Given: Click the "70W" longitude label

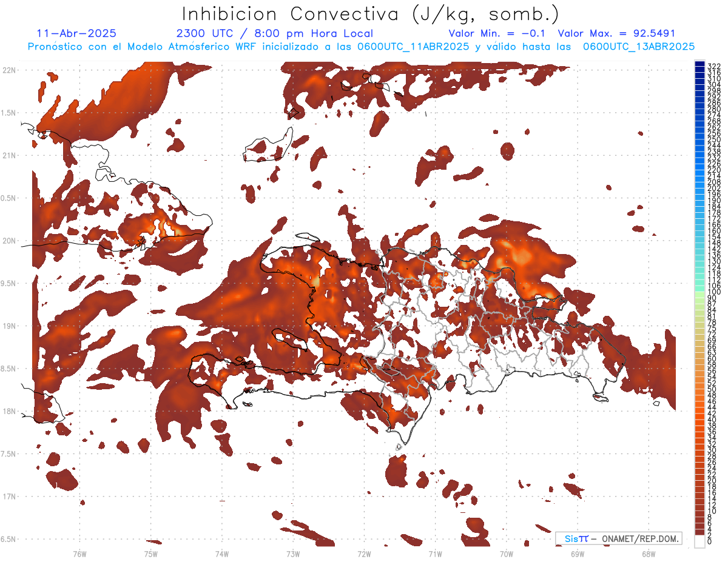Looking at the screenshot, I should (507, 554).
